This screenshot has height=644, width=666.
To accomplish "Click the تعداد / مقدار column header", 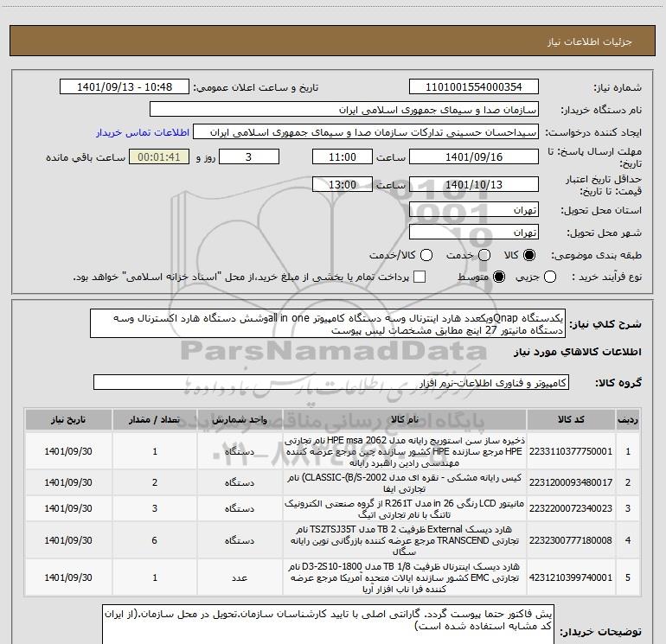I will tap(155, 419).
